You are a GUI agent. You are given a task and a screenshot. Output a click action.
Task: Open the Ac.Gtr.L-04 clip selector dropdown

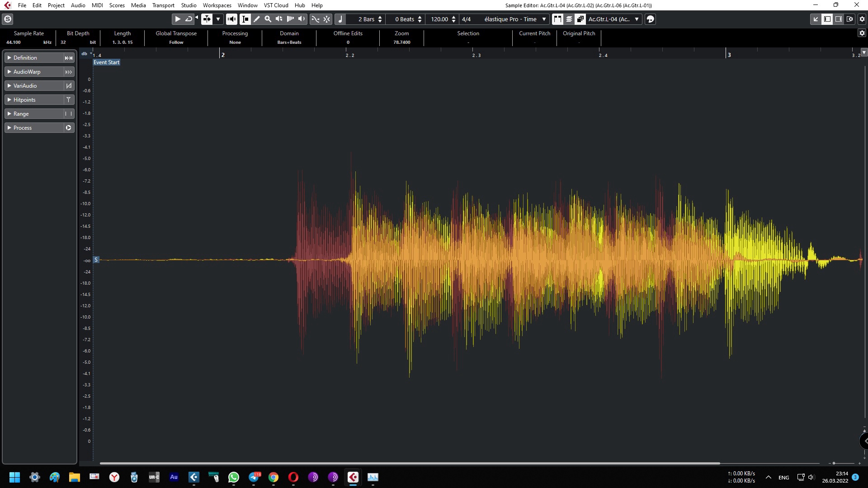637,19
